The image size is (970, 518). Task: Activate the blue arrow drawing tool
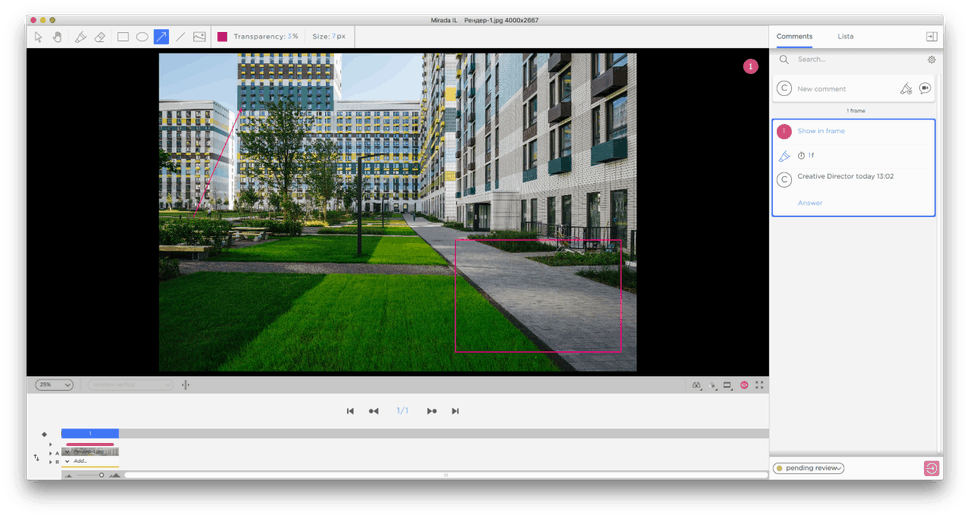(x=161, y=37)
